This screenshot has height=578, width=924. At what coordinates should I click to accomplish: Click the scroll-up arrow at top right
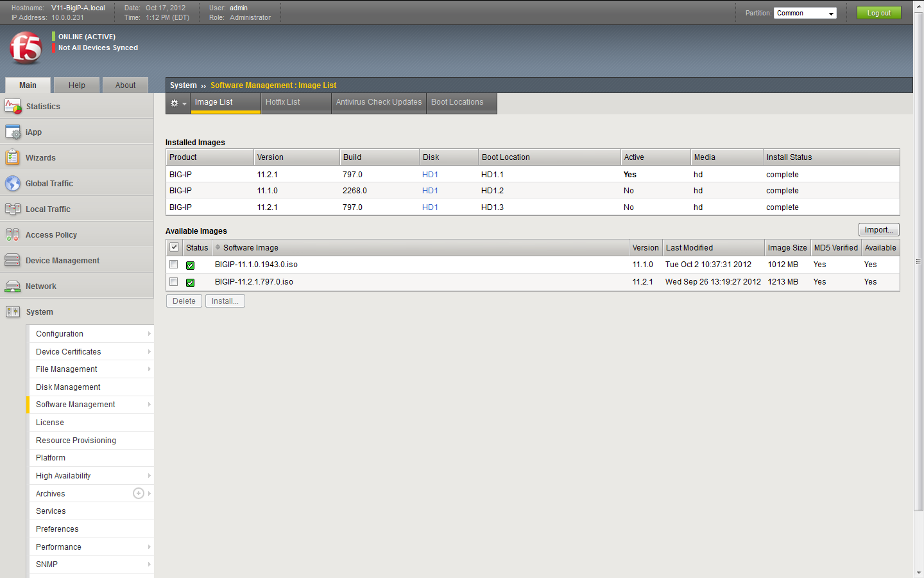(918, 5)
